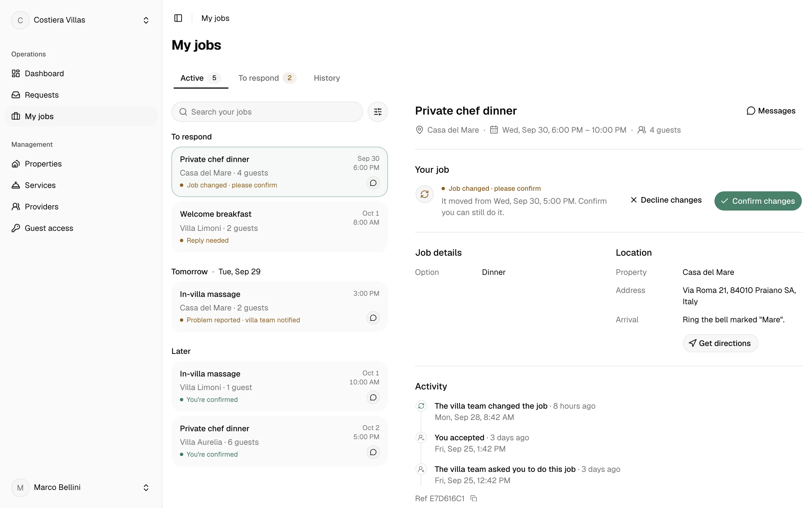The width and height of the screenshot is (812, 508).
Task: Click the Properties house icon
Action: point(16,164)
